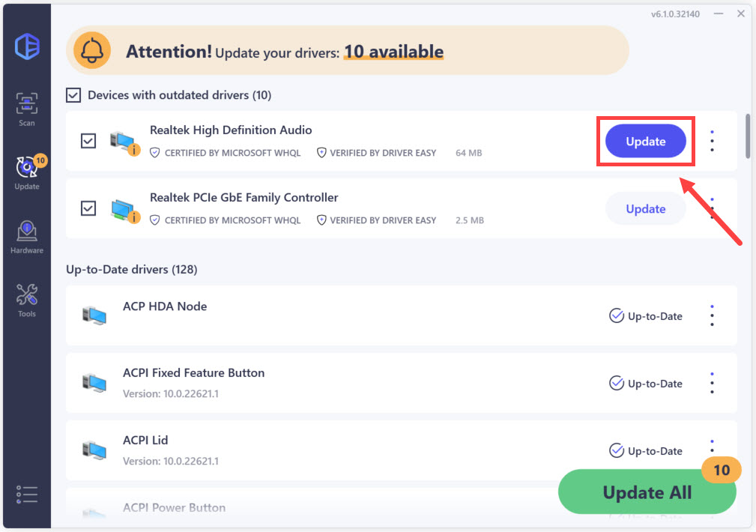This screenshot has width=756, height=532.
Task: Open the list menu icon at sidebar bottom
Action: tap(27, 495)
